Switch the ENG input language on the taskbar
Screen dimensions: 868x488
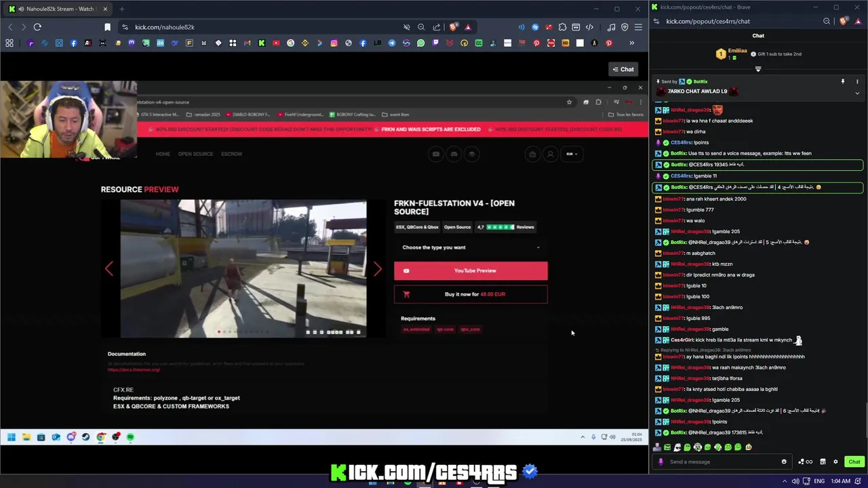point(819,481)
